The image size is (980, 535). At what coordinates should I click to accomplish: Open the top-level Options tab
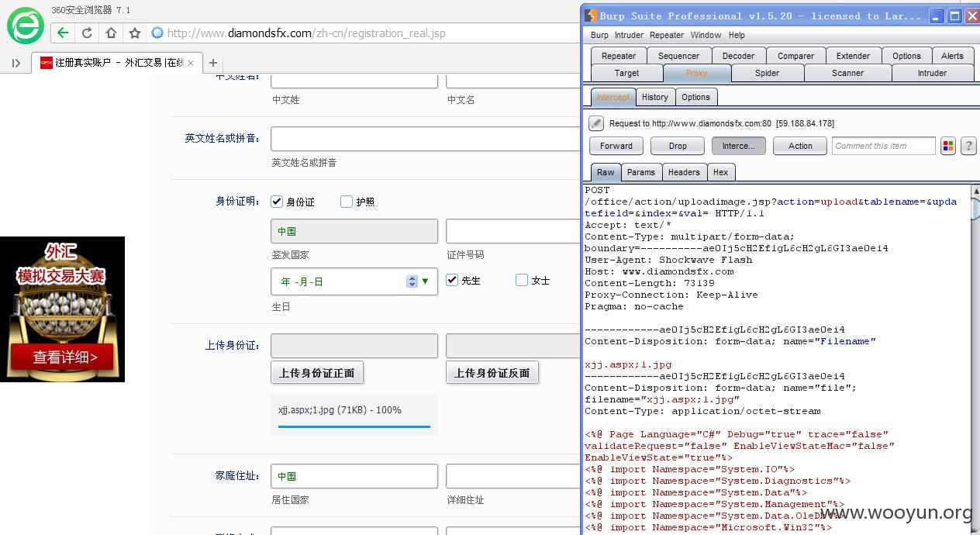[x=906, y=56]
